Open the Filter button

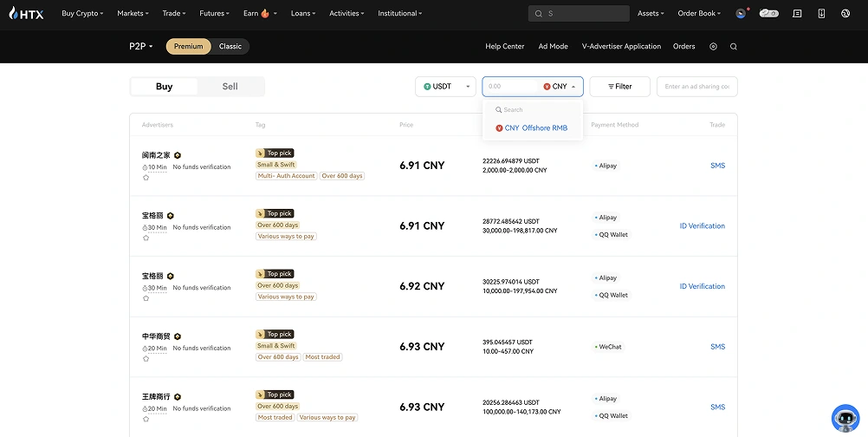[620, 87]
